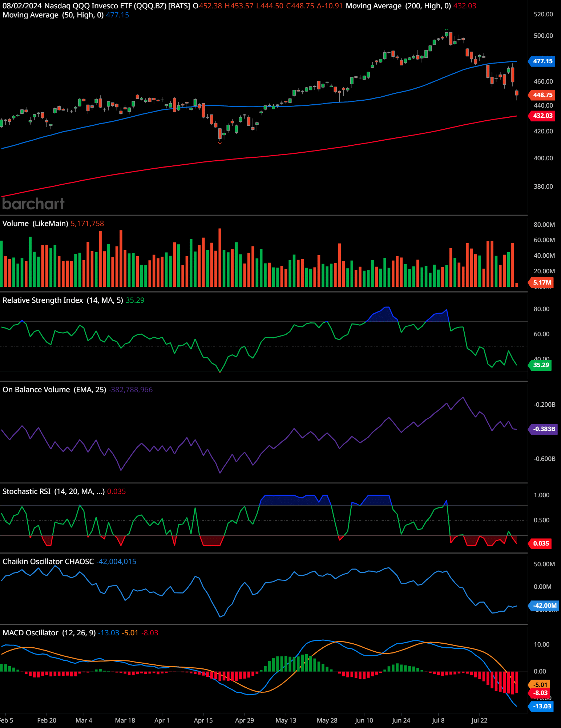Click the opening price O452.38 value

click(x=207, y=6)
